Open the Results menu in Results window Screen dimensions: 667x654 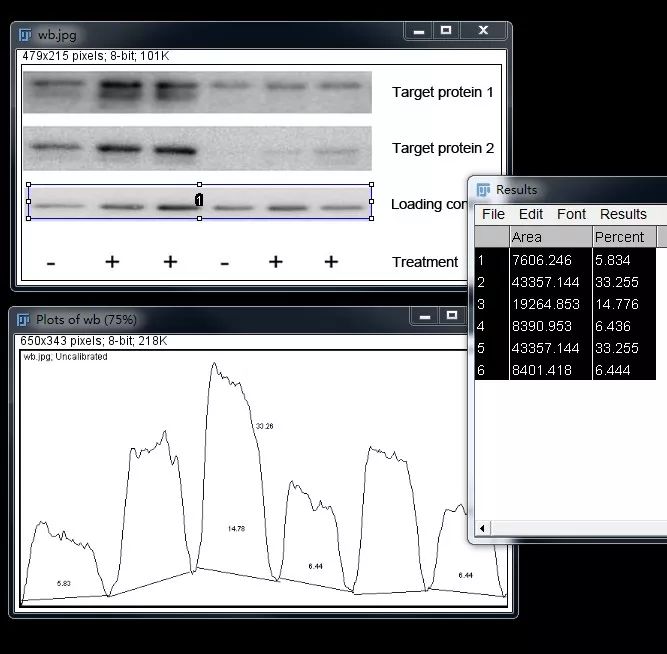point(623,214)
